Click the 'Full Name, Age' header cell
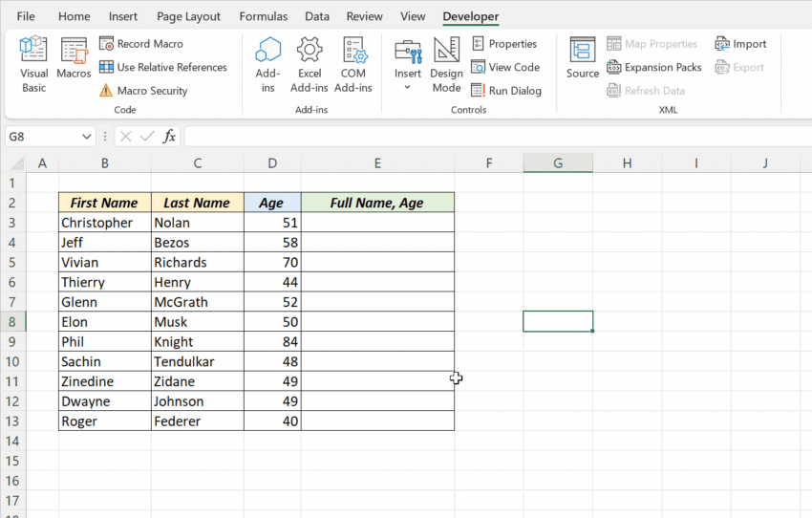Image resolution: width=812 pixels, height=518 pixels. tap(377, 203)
